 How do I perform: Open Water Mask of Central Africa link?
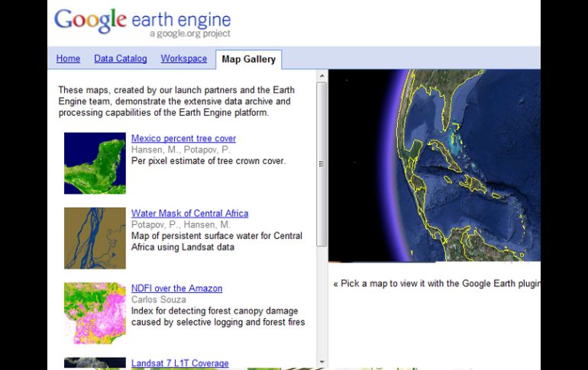[x=189, y=214]
